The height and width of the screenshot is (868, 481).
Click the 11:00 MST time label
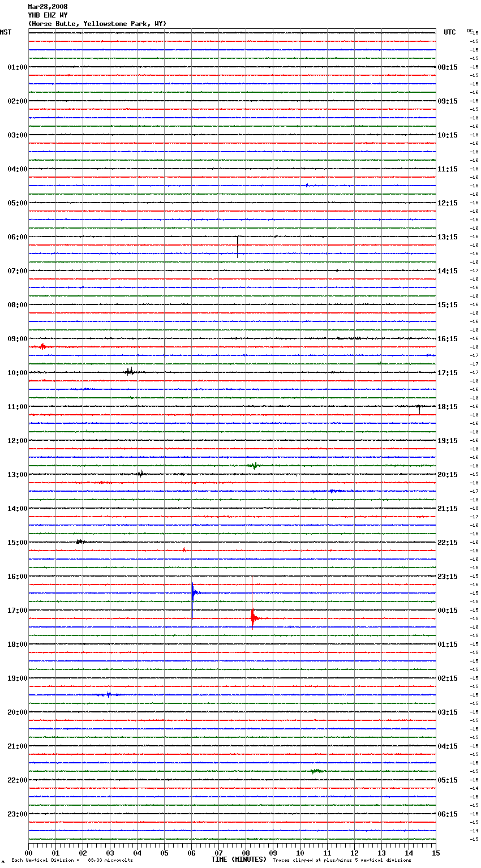coord(18,407)
